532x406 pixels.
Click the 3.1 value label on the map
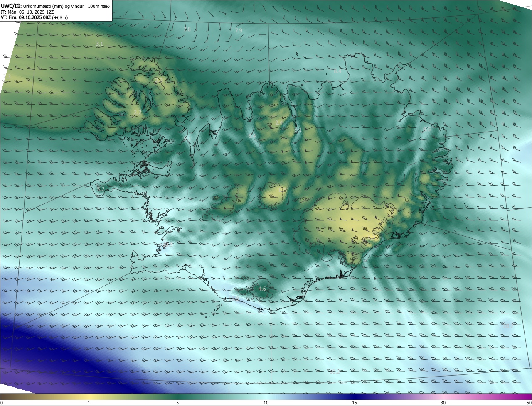click(x=99, y=44)
